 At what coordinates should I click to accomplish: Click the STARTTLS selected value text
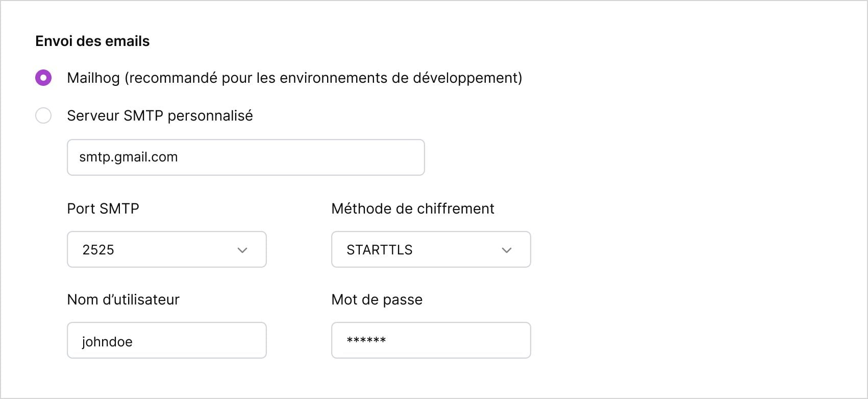point(380,250)
